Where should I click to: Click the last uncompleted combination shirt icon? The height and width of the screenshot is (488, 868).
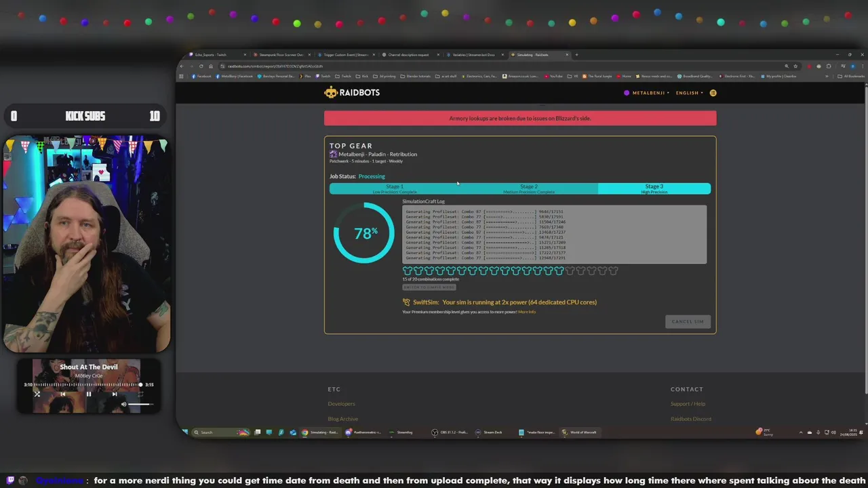tap(614, 270)
